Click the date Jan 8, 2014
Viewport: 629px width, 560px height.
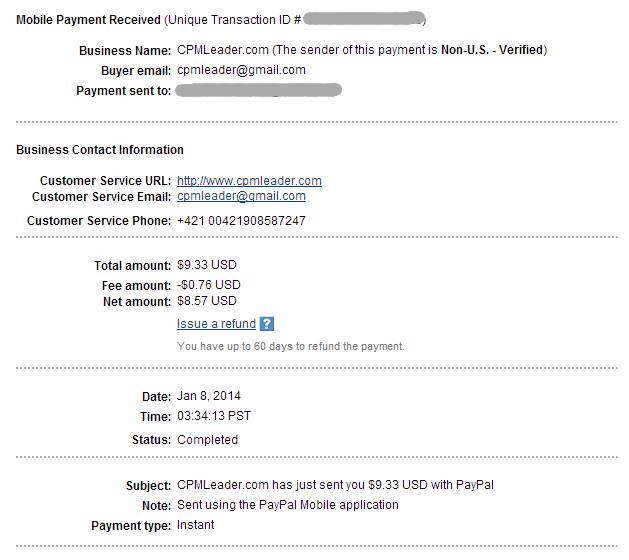(x=209, y=396)
